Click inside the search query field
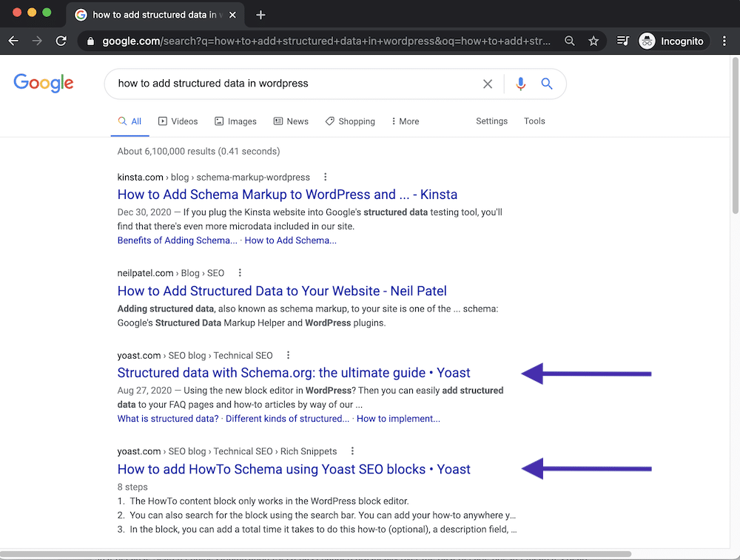The height and width of the screenshot is (560, 740). pyautogui.click(x=296, y=84)
